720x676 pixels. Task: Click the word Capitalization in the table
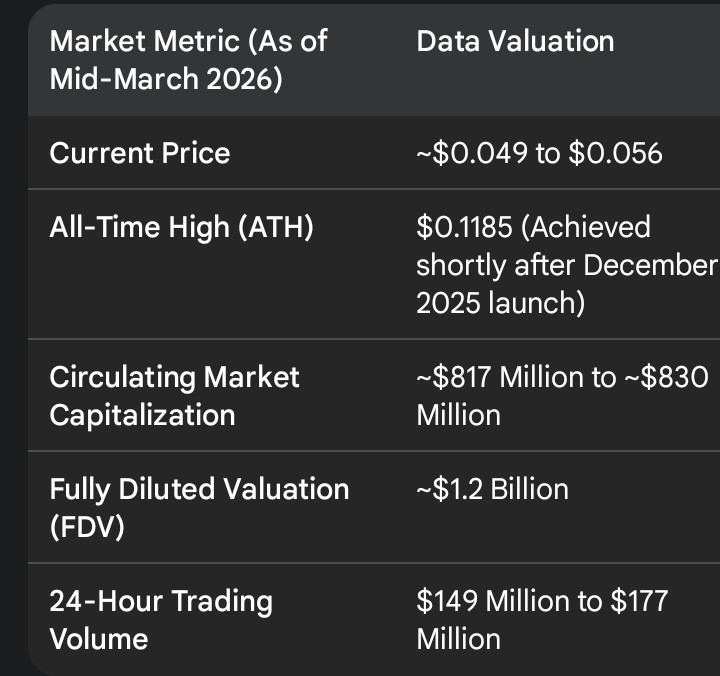[142, 415]
